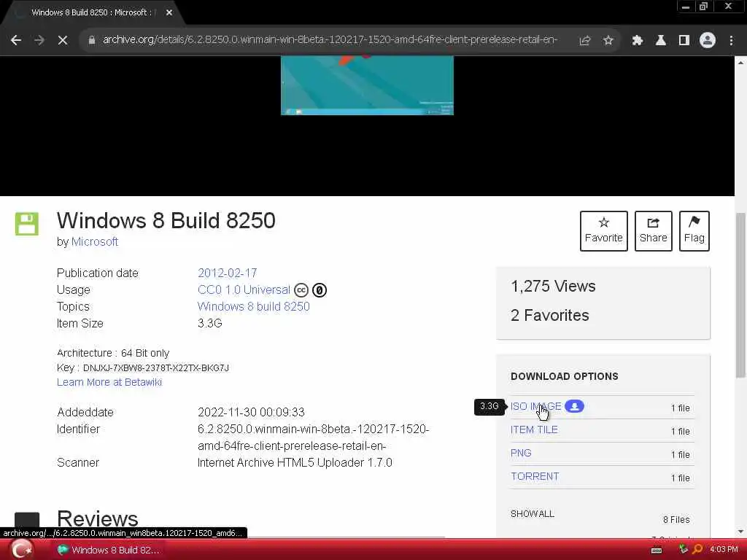Click the Share button

653,231
